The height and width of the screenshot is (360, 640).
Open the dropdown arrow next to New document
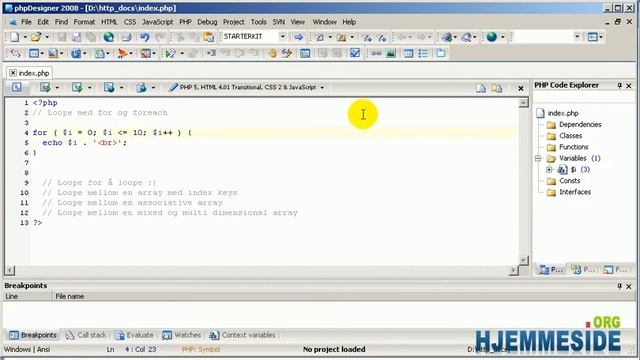25,37
